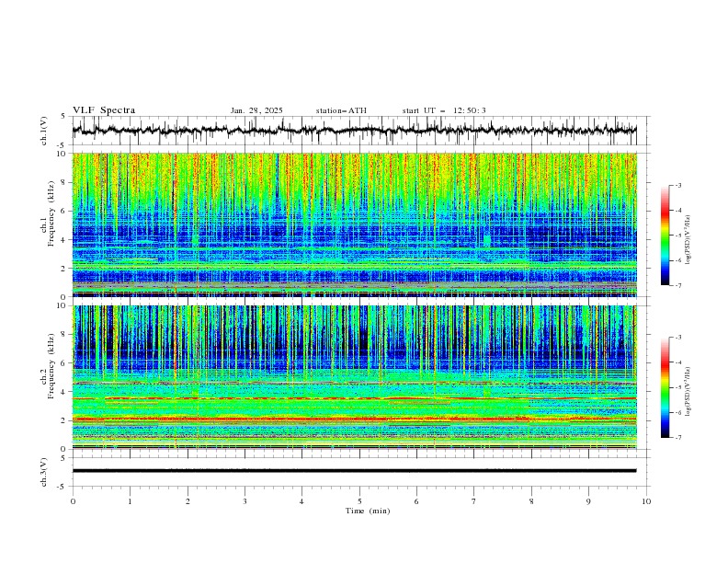Click the "-7" label on ch.2 color bar
Image resolution: width=728 pixels, height=563 pixels.
point(677,437)
